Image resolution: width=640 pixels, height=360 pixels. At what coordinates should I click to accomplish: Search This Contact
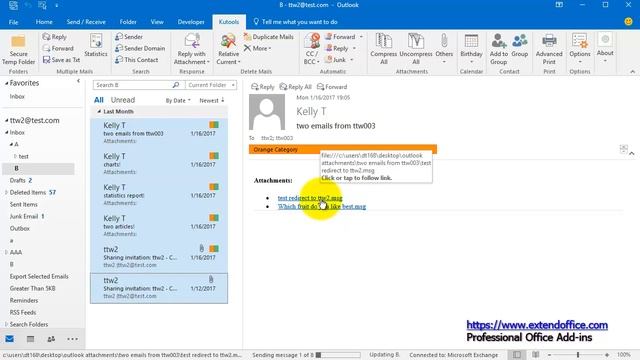point(136,60)
